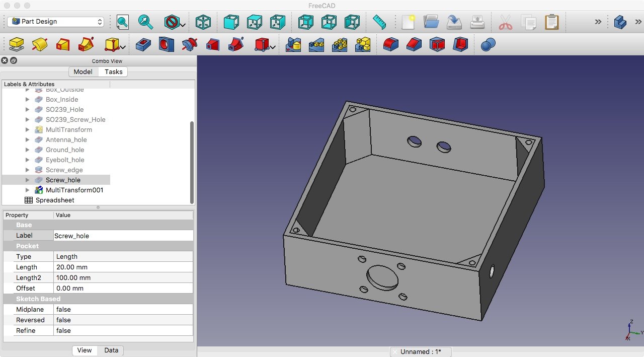Select Eyebolt_hole in the tree

[65, 160]
